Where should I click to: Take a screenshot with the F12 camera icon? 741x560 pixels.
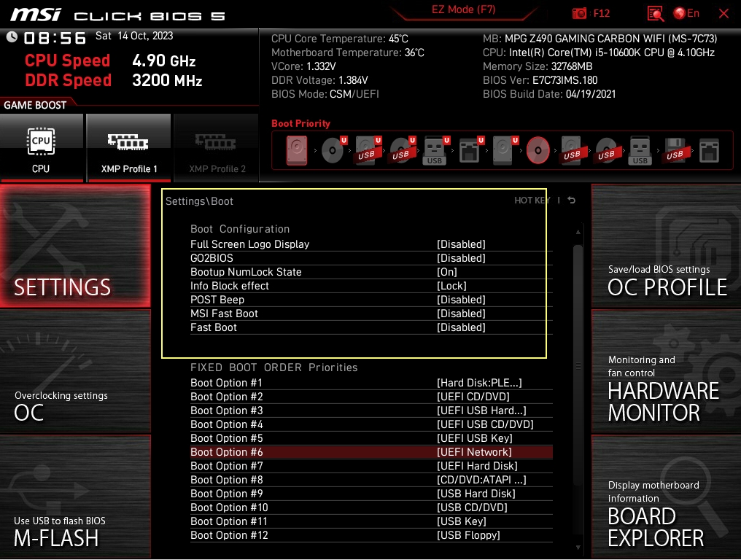click(x=579, y=13)
